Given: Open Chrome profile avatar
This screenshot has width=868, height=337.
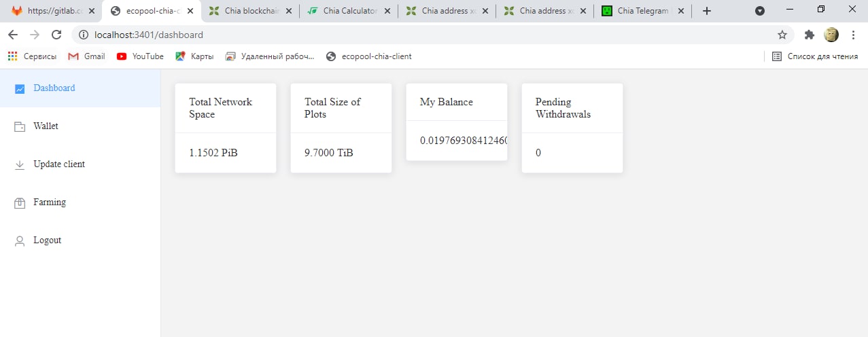Looking at the screenshot, I should coord(831,35).
